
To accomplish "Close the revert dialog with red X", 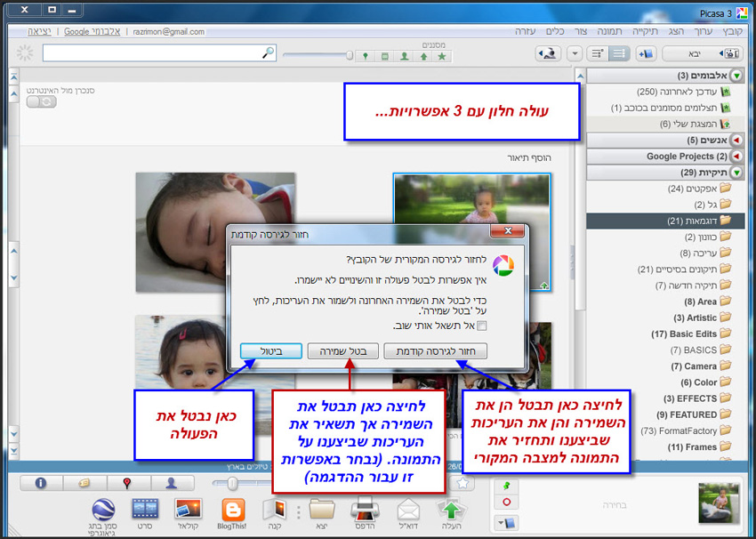I will 507,231.
